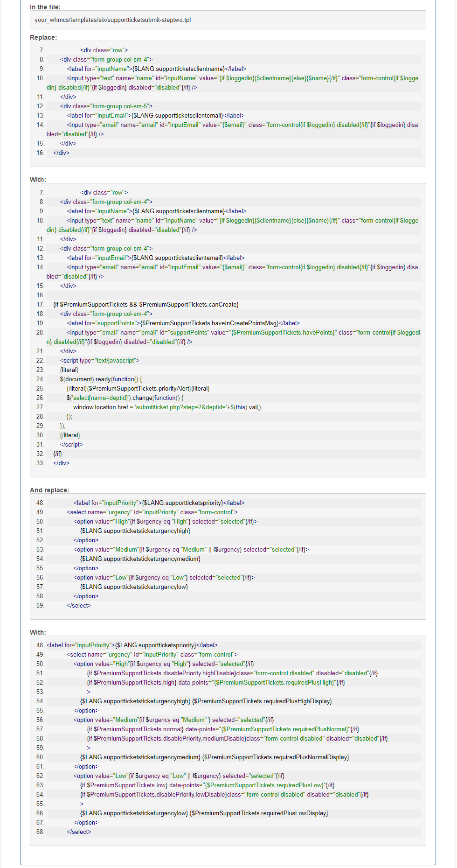Click line number 33 closing </div>
The image size is (457, 868).
click(x=61, y=463)
